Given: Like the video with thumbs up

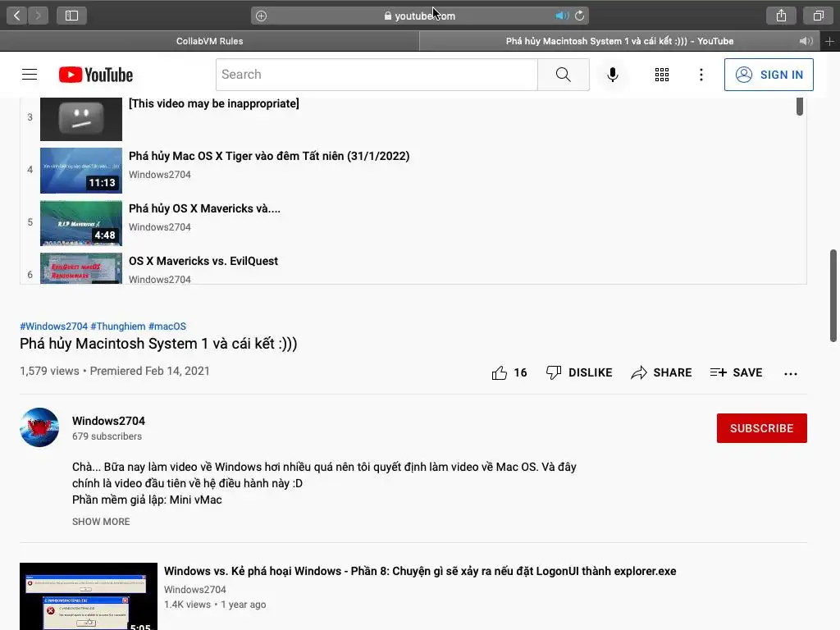Looking at the screenshot, I should (x=509, y=372).
